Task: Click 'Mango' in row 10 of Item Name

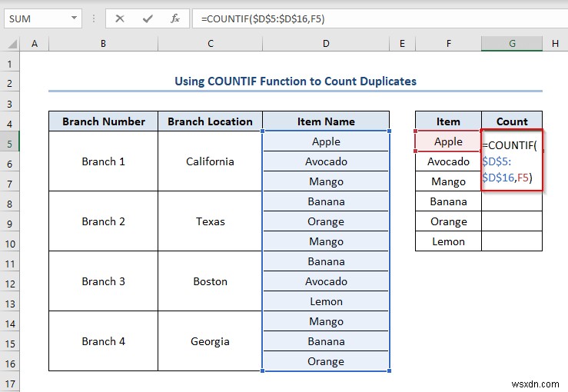Action: [326, 241]
